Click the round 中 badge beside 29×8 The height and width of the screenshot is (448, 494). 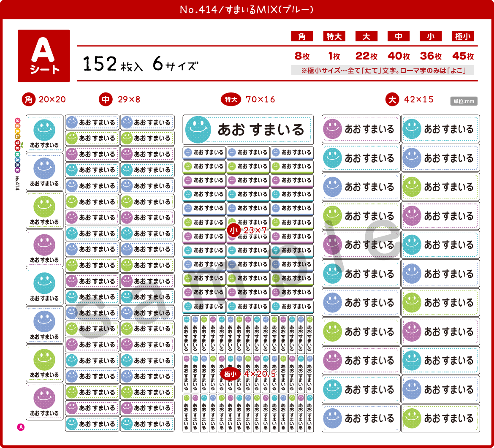click(x=106, y=100)
